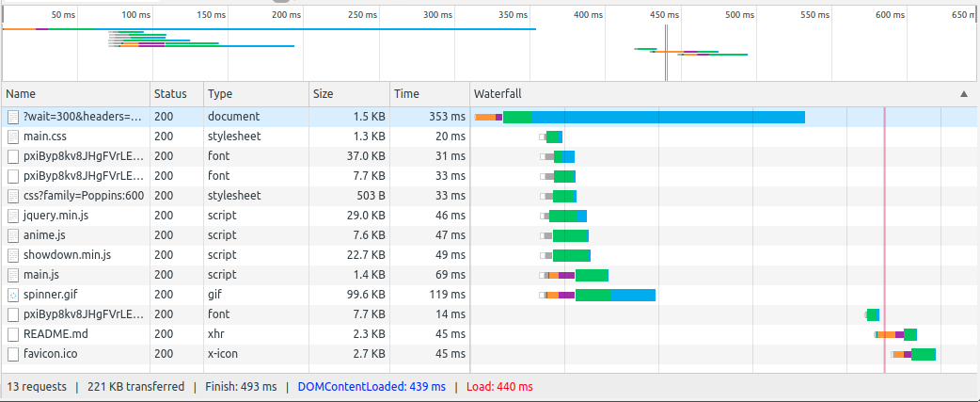Click the file icon next to main.css

[13, 137]
